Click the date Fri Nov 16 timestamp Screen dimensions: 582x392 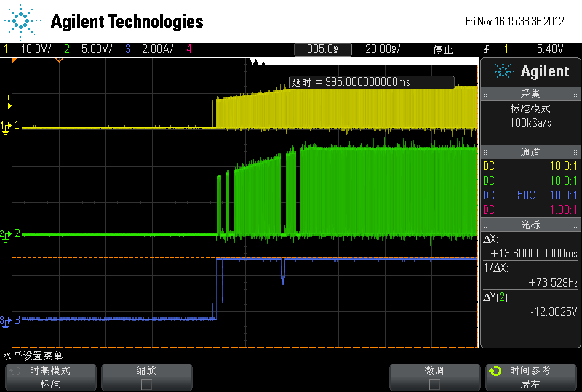[x=515, y=21]
